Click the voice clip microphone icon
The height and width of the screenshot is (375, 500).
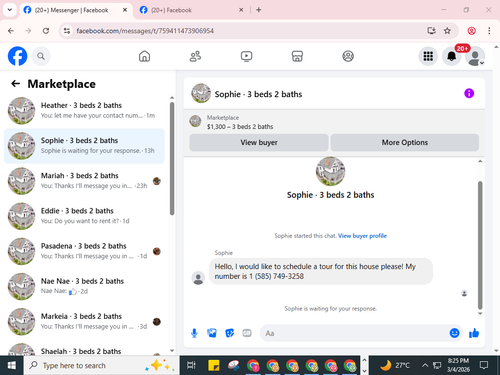click(194, 333)
